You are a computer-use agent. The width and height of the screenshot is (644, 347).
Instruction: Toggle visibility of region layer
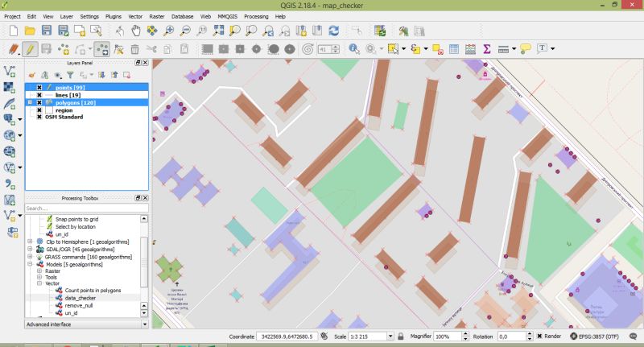click(x=39, y=110)
